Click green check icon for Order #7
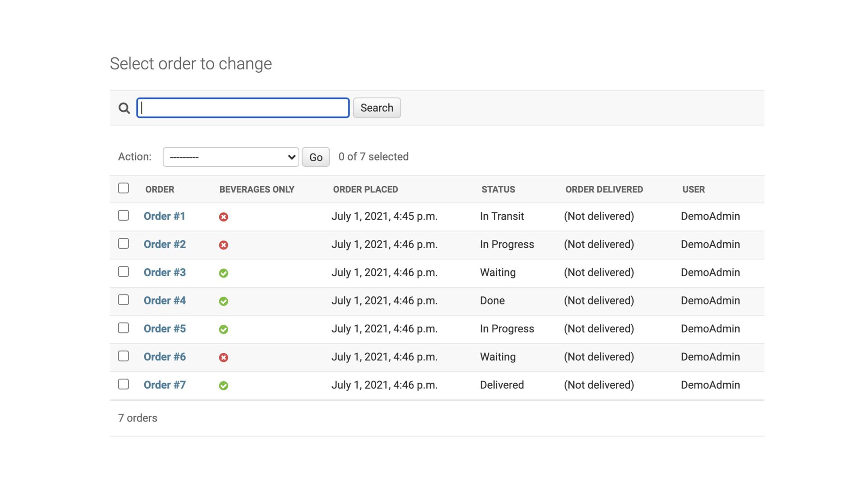Image resolution: width=868 pixels, height=488 pixels. tap(223, 385)
